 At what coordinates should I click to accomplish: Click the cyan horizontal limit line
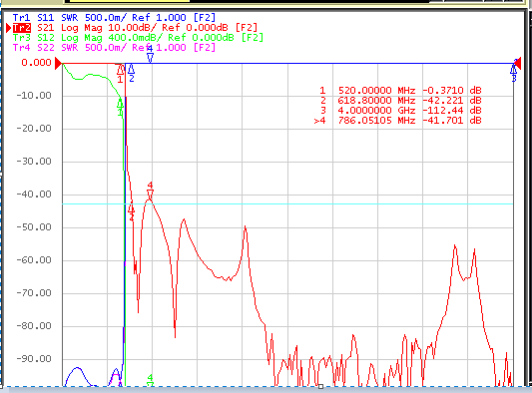coord(287,204)
